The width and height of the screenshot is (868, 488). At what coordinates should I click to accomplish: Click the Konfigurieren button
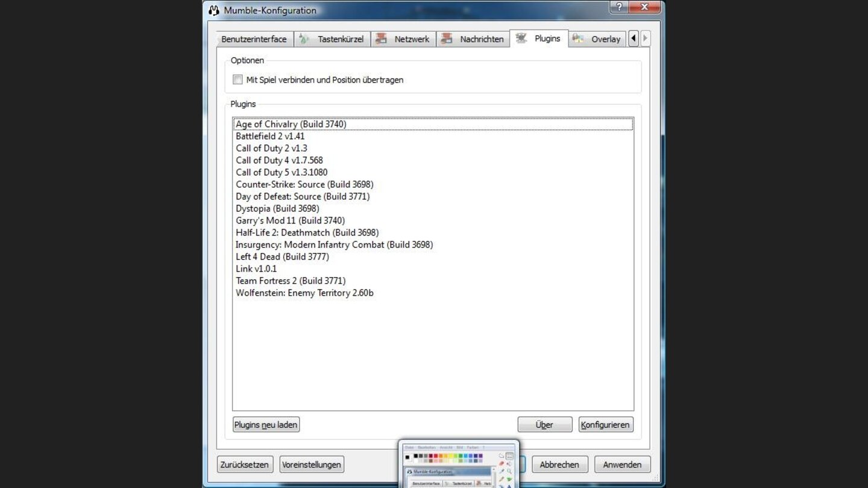click(x=606, y=425)
